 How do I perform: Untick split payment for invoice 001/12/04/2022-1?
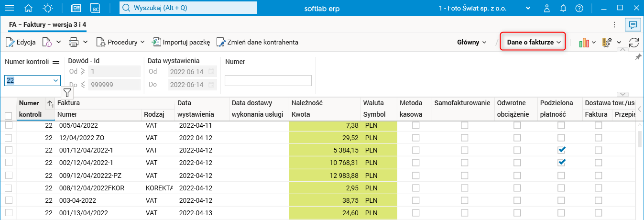coord(561,150)
